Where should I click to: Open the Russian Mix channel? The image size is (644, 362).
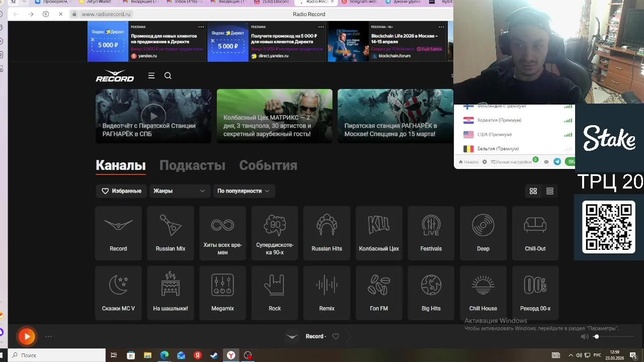(x=171, y=233)
